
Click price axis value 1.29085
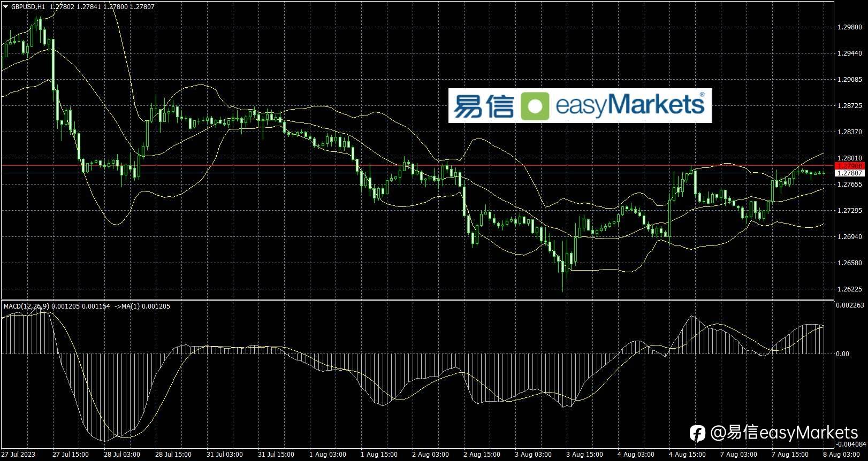coord(850,79)
